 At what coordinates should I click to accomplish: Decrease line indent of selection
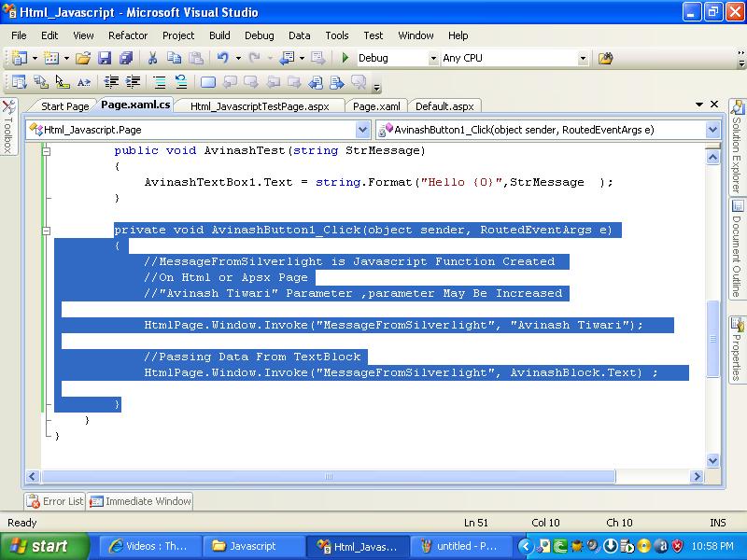[x=111, y=82]
